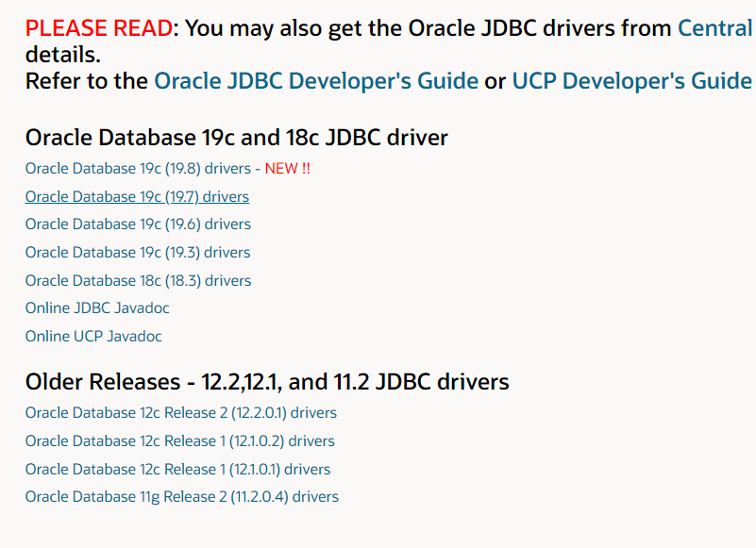Image resolution: width=756 pixels, height=548 pixels.
Task: Open the UCP Developer's Guide link
Action: coord(631,80)
